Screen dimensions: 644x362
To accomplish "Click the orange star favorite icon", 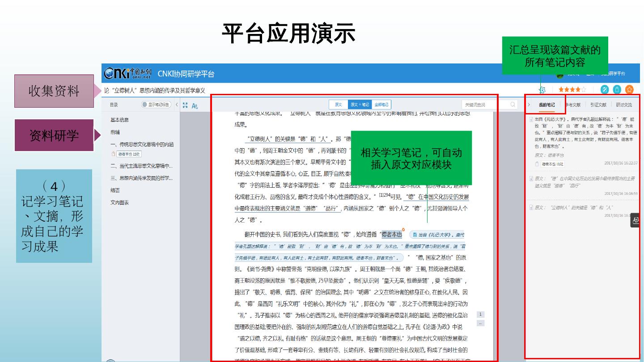I will (630, 89).
